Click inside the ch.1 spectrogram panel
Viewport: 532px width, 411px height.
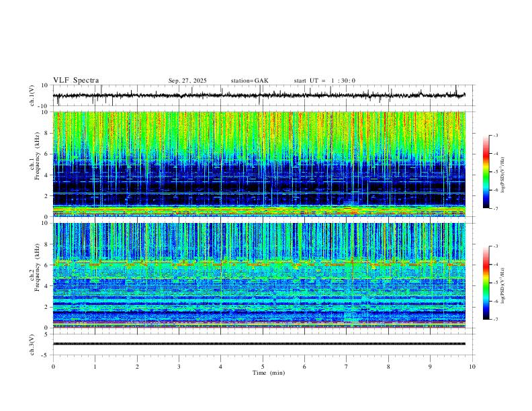[259, 164]
